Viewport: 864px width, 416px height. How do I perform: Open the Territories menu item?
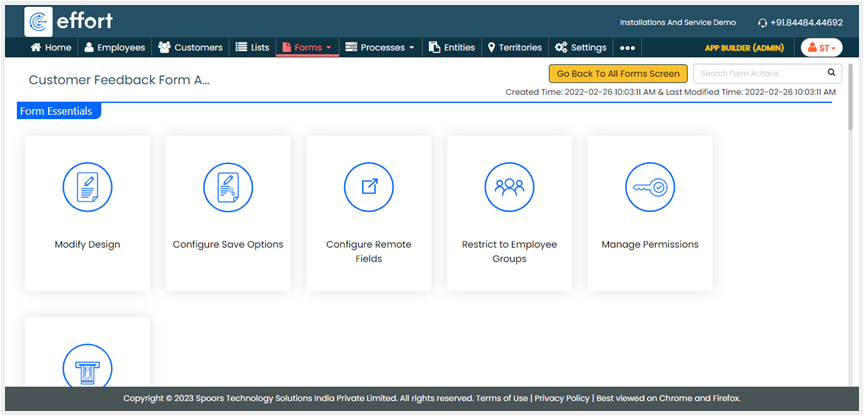[514, 47]
